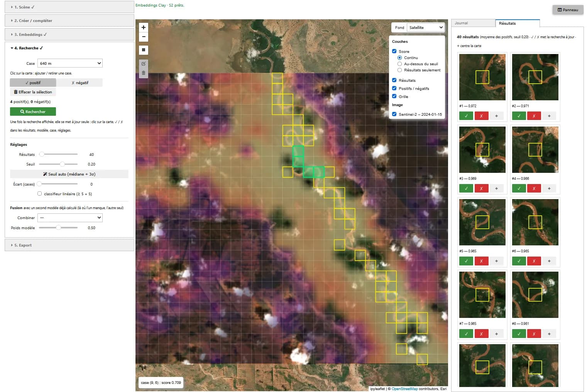587x392 pixels.
Task: Toggle the Grille layer checkbox
Action: pyautogui.click(x=394, y=96)
